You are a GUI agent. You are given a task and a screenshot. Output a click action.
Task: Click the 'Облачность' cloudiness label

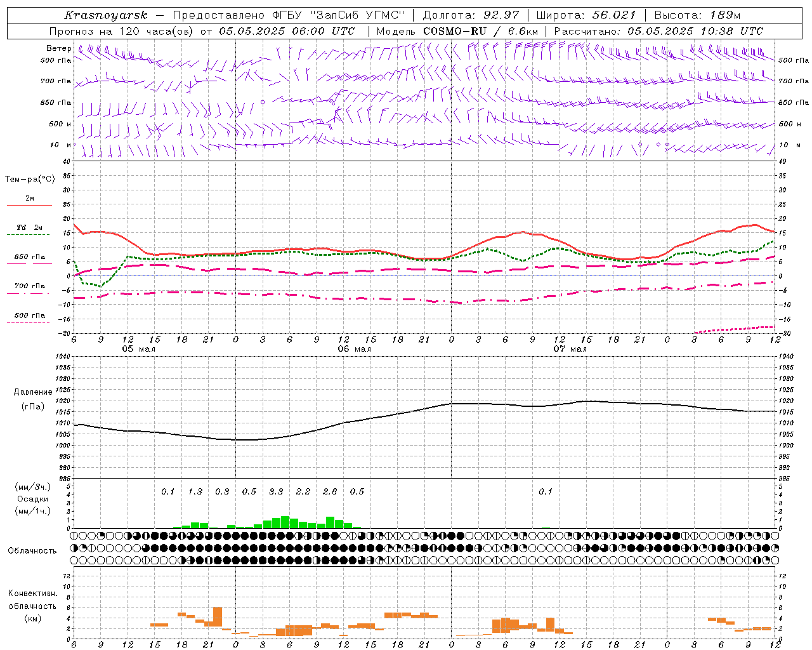32,550
